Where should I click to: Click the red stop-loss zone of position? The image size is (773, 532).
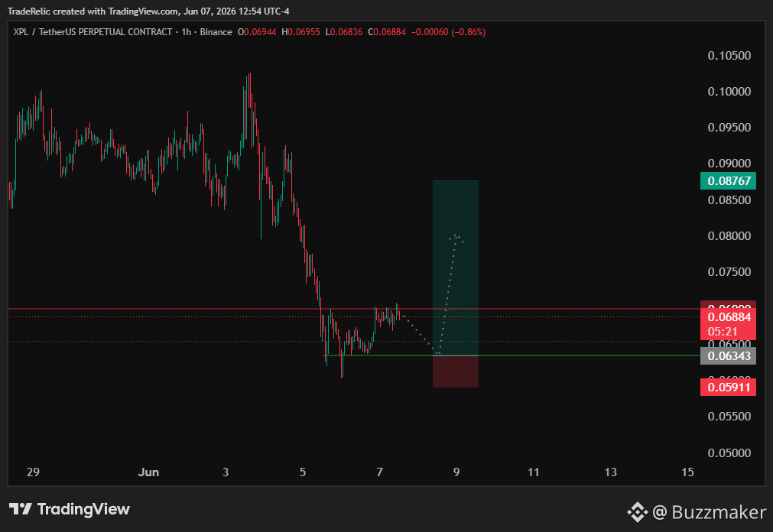coord(455,371)
